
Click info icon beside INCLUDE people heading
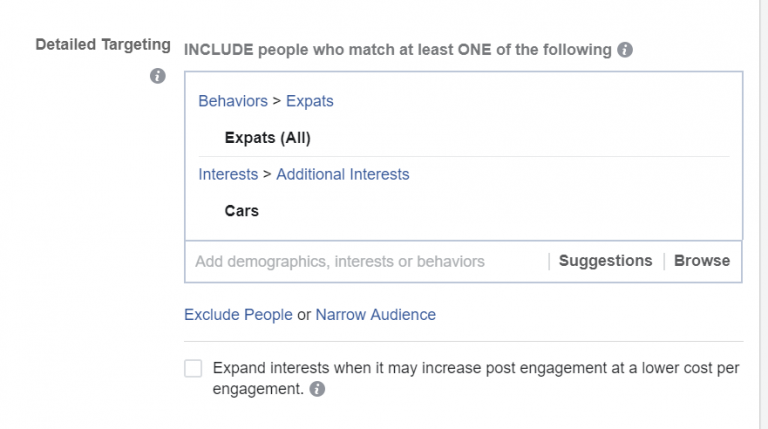tap(625, 50)
